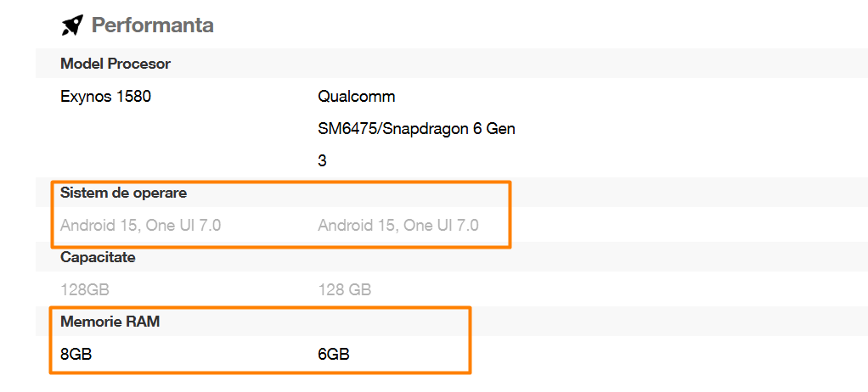Click the Memorie RAM label
The width and height of the screenshot is (868, 392).
tap(110, 322)
